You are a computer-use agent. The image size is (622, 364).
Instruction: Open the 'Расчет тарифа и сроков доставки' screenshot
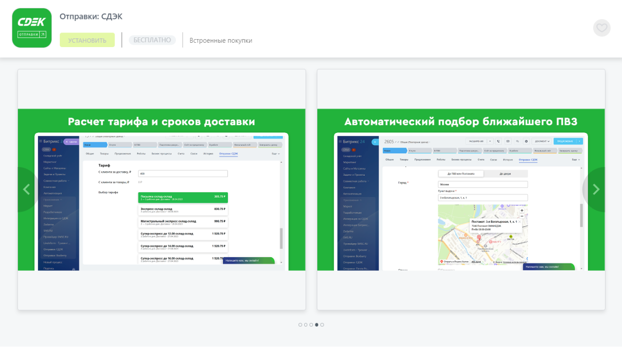point(162,189)
